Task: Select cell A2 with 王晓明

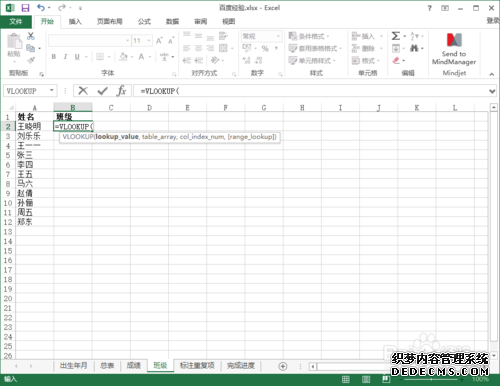Action: [x=34, y=126]
